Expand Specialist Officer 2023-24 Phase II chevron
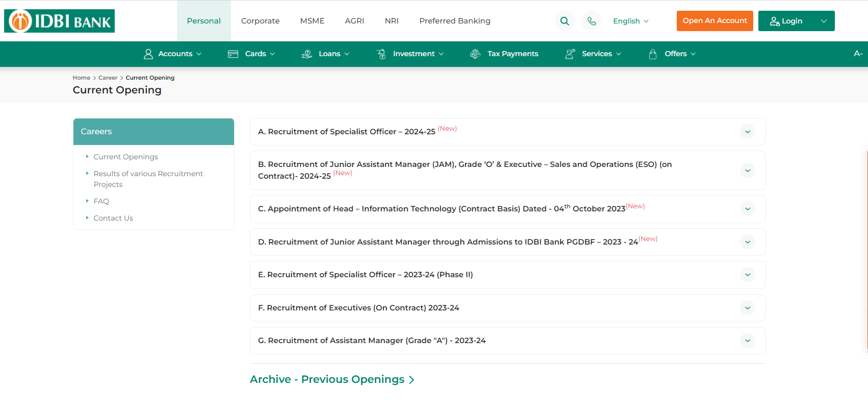The image size is (868, 411). coord(748,275)
